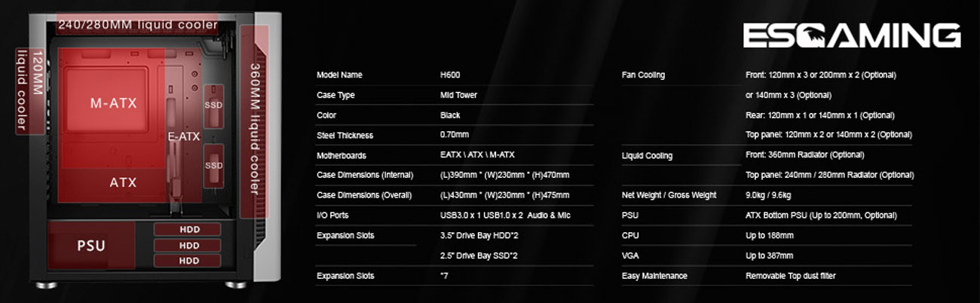Screen dimensions: 980x303
Task: Click the 'Case Type' label
Action: [x=335, y=96]
